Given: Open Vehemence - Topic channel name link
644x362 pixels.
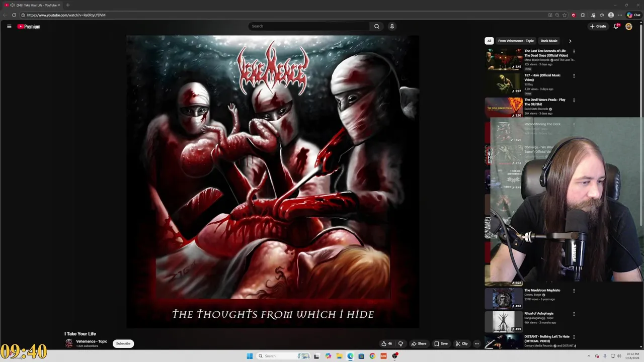Looking at the screenshot, I should click(x=92, y=341).
